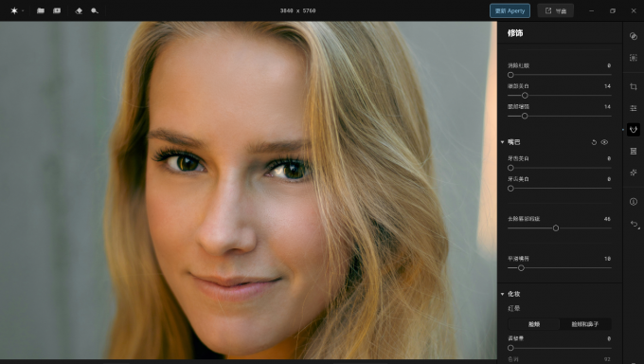Select the highlighted face retouch icon
Screen dimensions: 644x364
634,130
